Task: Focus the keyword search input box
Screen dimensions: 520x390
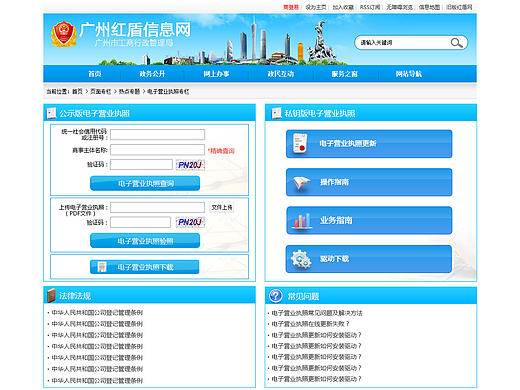Action: click(x=403, y=43)
